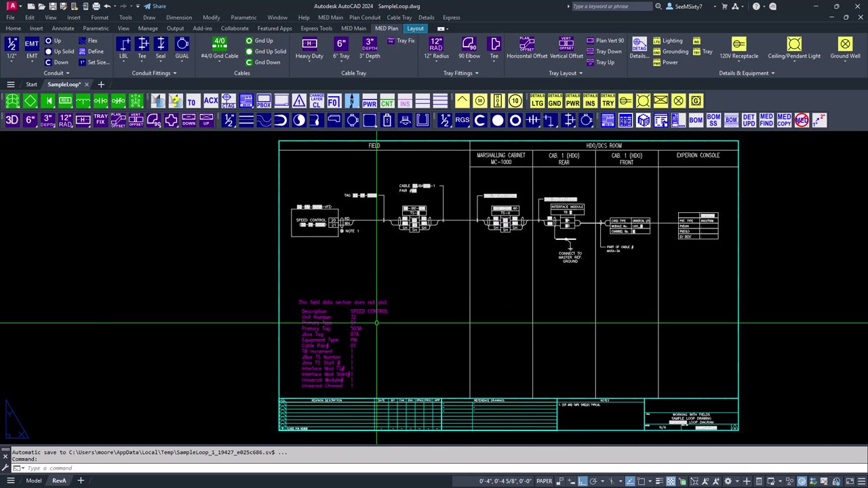Screen dimensions: 868x488
Task: Click the DET UPD toolbar icon
Action: 749,120
